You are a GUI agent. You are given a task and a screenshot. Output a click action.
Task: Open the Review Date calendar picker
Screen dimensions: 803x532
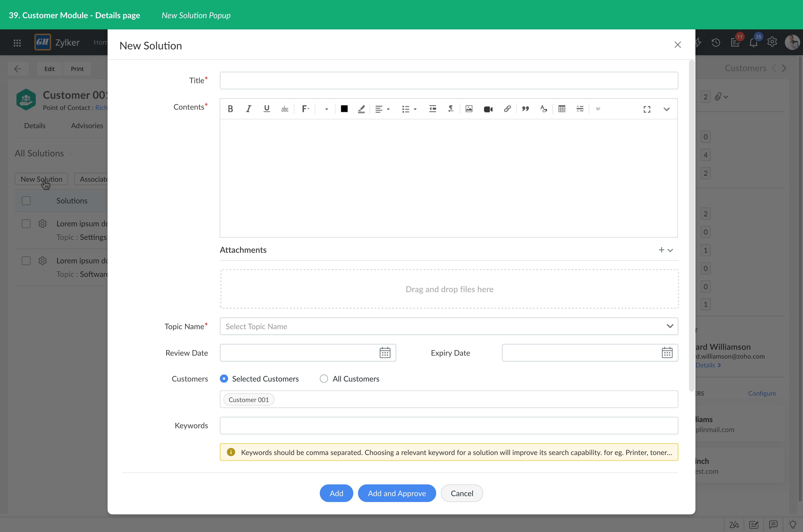(x=385, y=353)
